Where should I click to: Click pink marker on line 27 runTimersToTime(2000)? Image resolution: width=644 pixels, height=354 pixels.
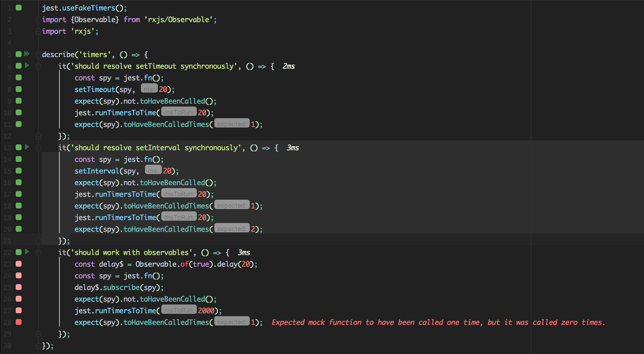click(19, 310)
